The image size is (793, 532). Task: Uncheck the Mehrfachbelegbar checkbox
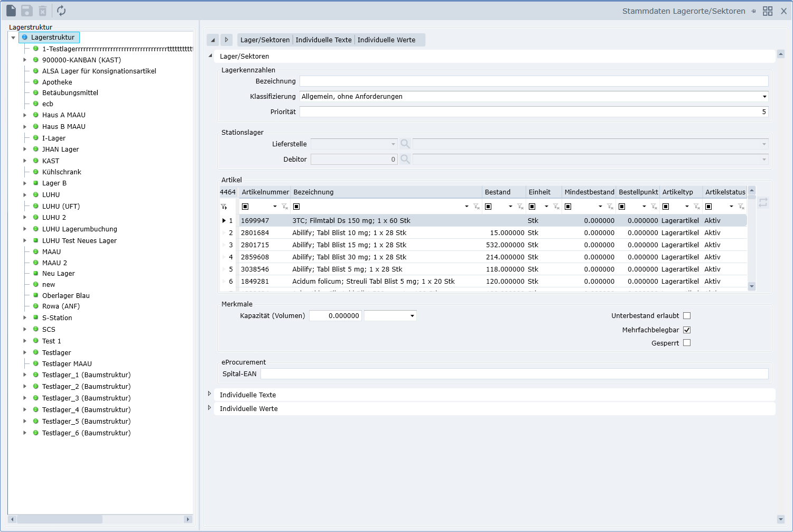coord(687,330)
